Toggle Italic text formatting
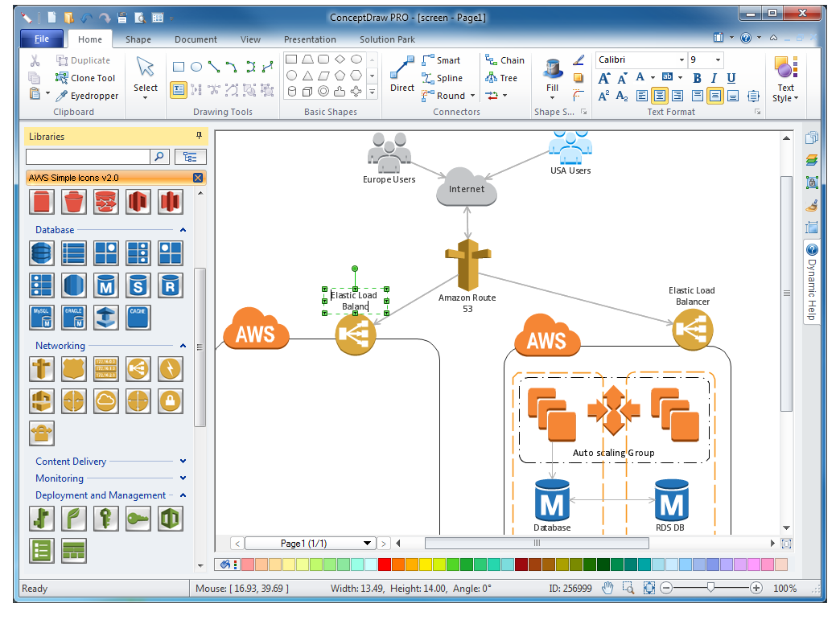 pos(714,78)
